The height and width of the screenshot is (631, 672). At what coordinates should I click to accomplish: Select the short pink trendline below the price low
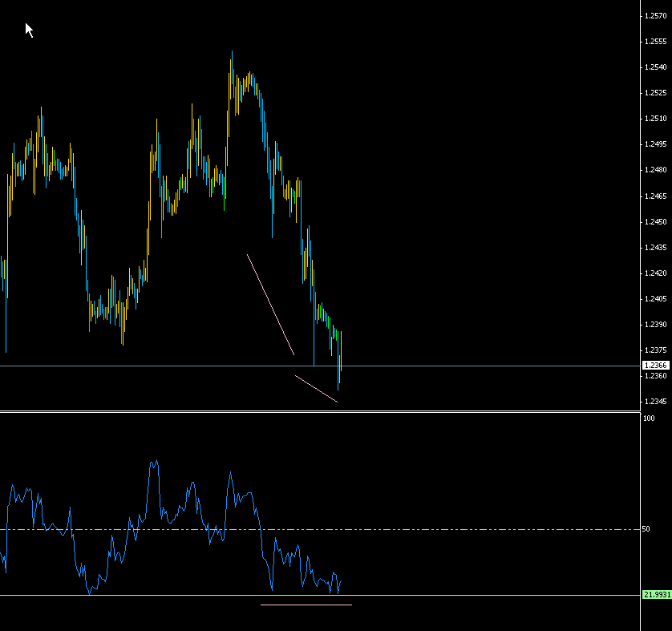tap(316, 389)
